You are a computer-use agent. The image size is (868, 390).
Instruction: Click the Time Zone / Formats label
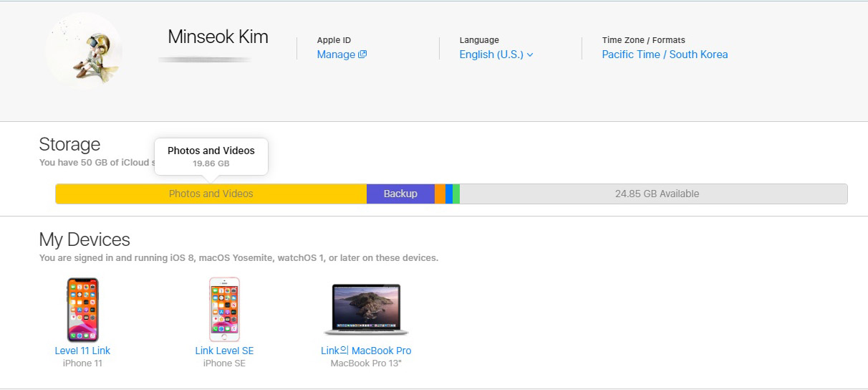tap(644, 40)
